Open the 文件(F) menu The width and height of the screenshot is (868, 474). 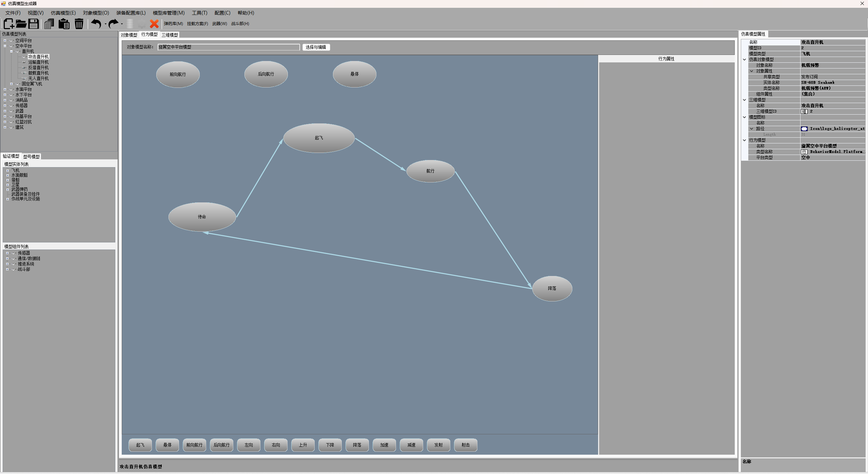pos(13,13)
